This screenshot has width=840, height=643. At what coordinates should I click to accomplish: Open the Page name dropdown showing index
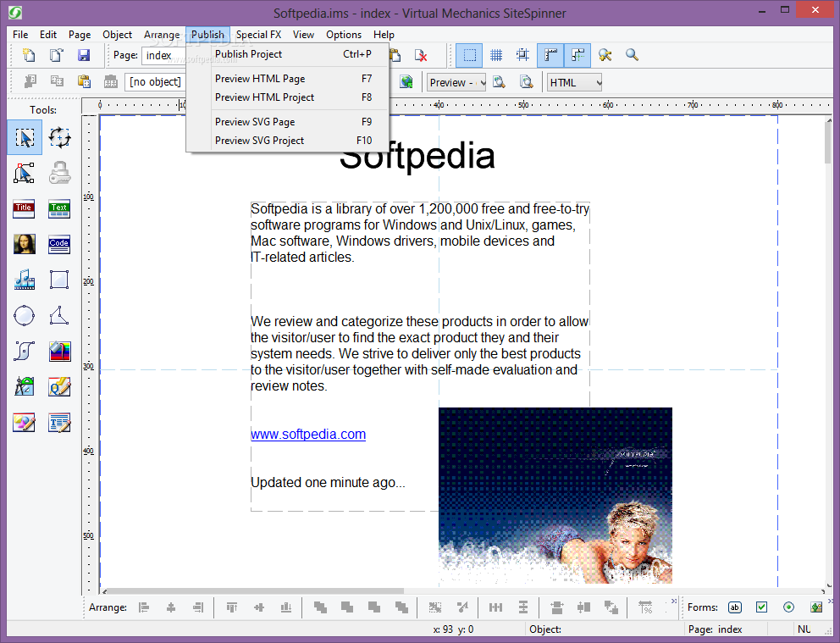163,55
